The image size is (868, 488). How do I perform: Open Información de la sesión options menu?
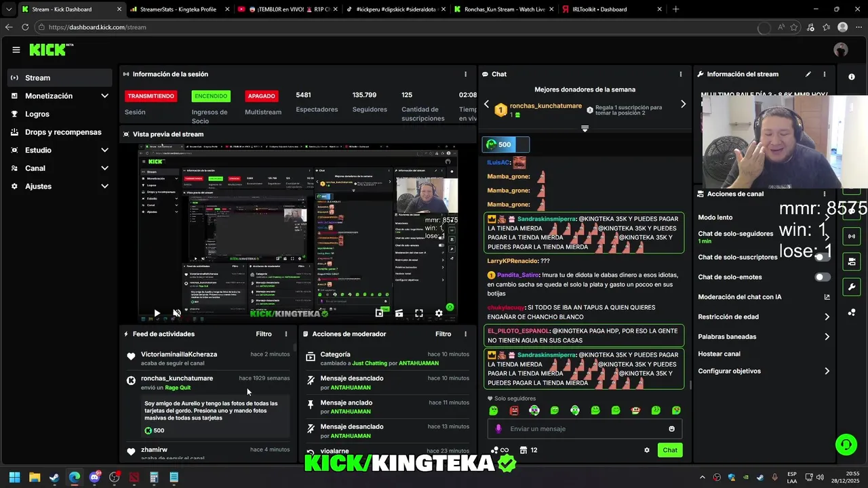(465, 74)
